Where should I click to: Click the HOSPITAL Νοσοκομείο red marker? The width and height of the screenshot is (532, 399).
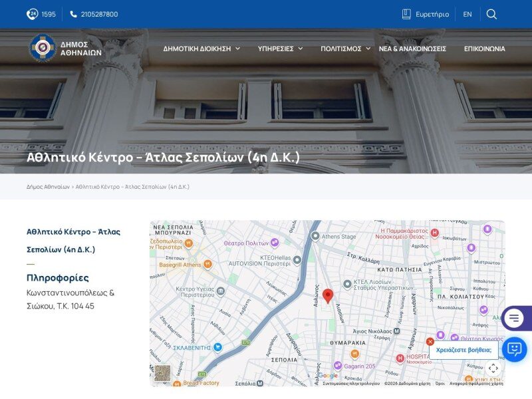pos(400,358)
